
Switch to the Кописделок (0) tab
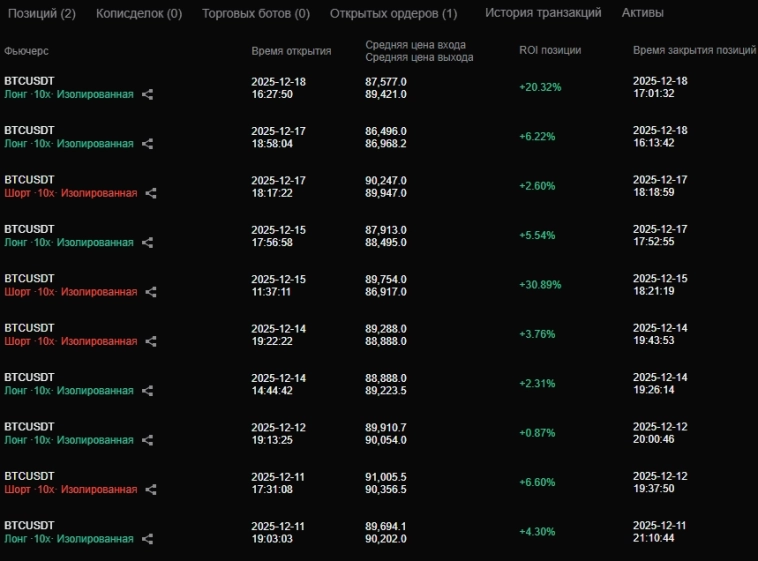[x=139, y=14]
